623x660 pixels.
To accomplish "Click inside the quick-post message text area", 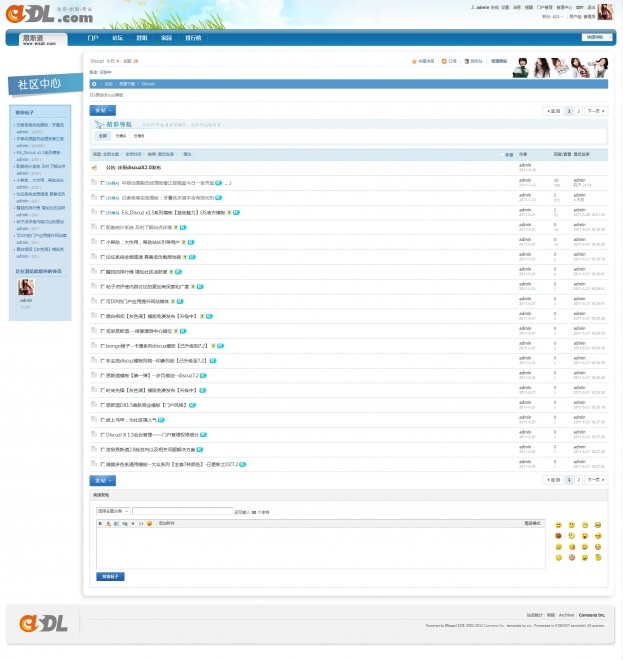I will click(x=321, y=548).
